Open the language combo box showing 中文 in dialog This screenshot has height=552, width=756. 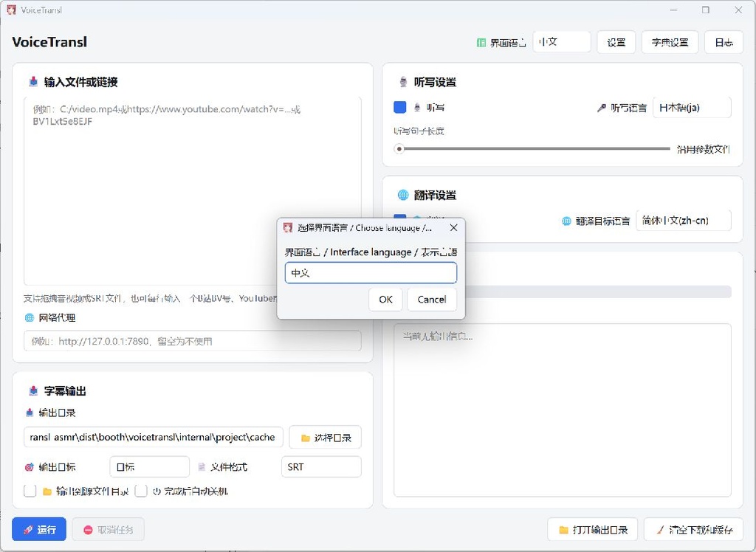371,273
